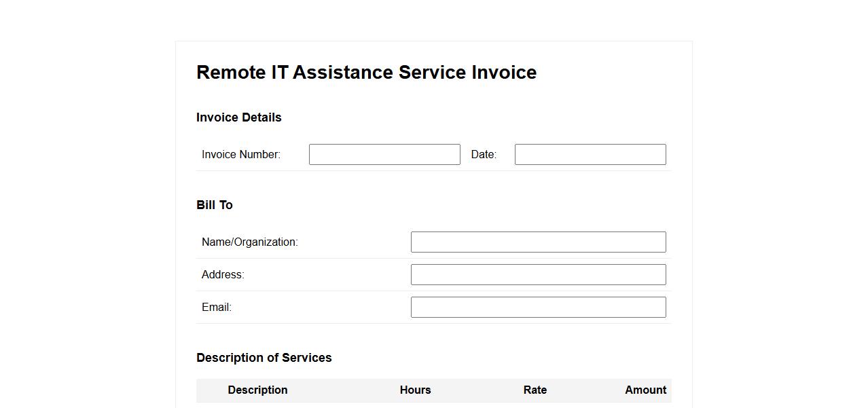Screen dimensions: 868x408
Task: Select the Hours column header
Action: click(415, 390)
